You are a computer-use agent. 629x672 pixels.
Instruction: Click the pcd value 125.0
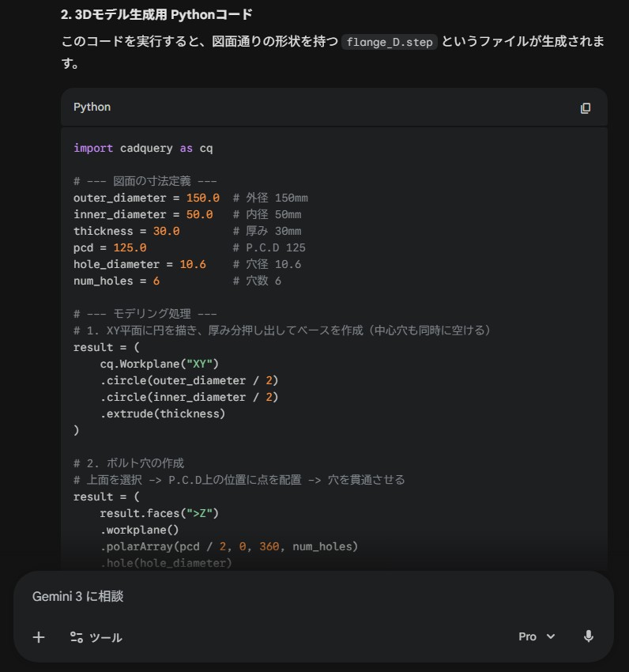pyautogui.click(x=130, y=247)
